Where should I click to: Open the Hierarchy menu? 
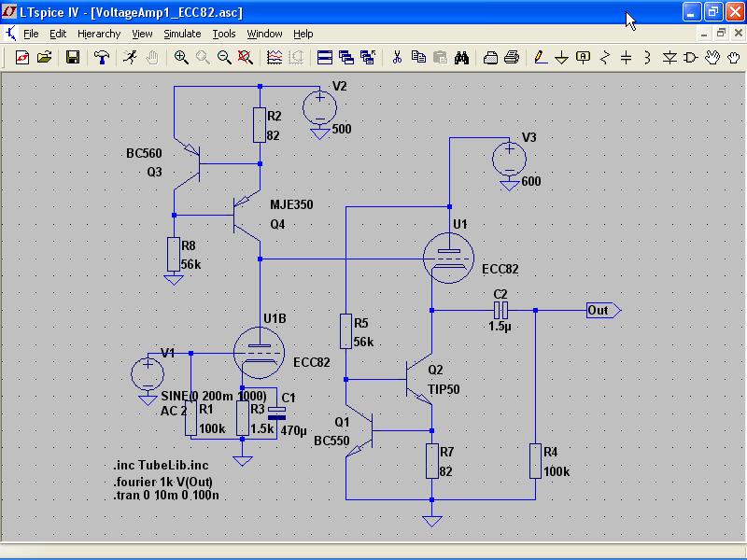pos(99,34)
